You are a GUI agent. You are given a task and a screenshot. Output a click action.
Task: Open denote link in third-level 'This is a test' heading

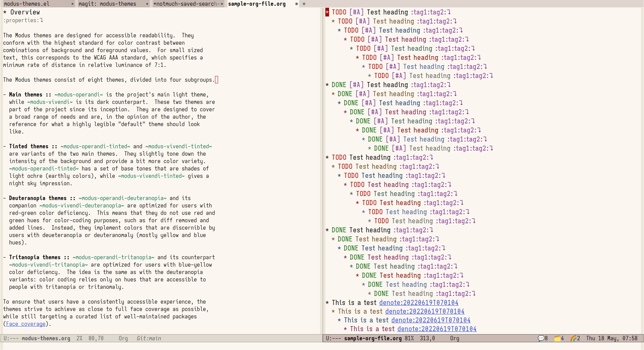pyautogui.click(x=431, y=320)
